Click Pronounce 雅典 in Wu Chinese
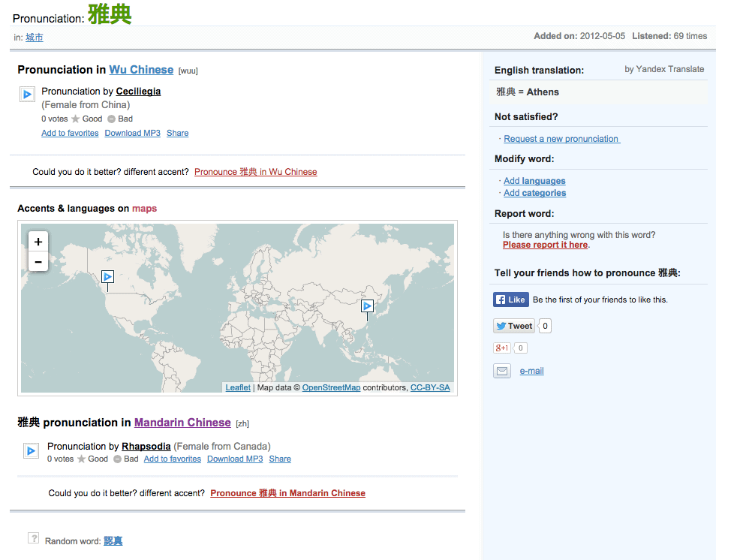The width and height of the screenshot is (746, 560). coord(255,172)
